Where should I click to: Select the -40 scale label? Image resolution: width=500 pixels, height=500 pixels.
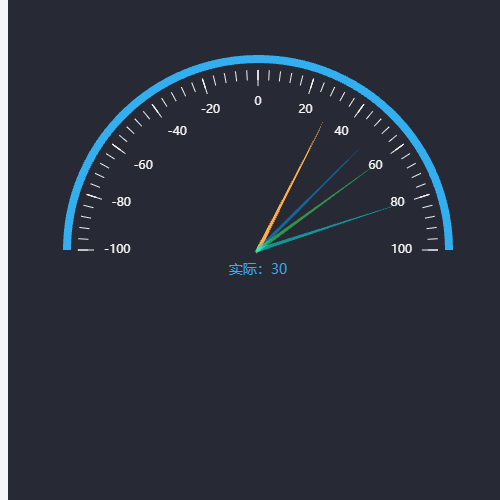(177, 131)
